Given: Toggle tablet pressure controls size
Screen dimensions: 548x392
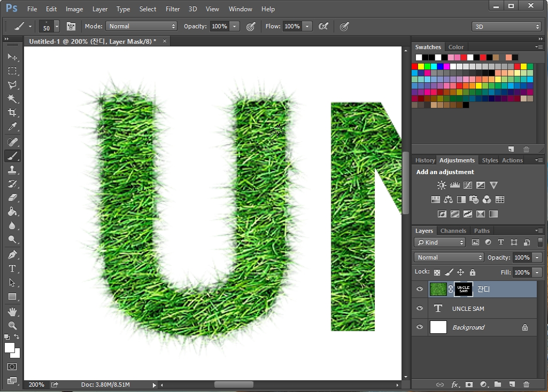Looking at the screenshot, I should click(344, 26).
